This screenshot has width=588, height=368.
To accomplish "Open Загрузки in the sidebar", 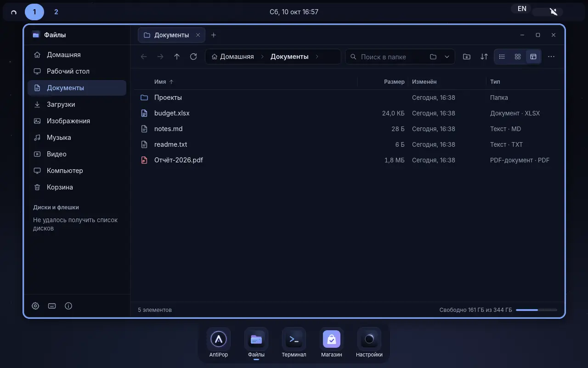I will coord(77,104).
